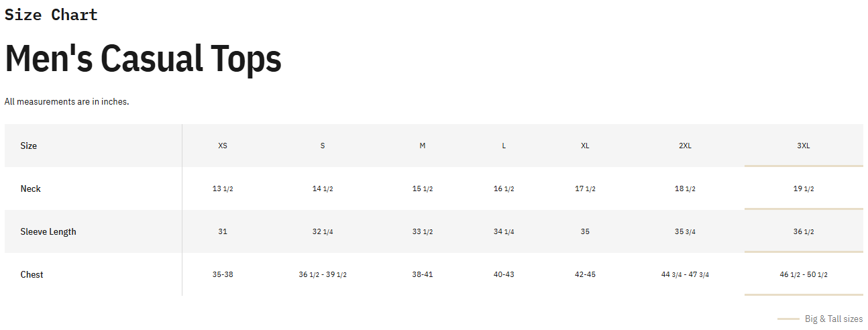Click the 3XL chest value 46 1/2 - 50 1/2
This screenshot has height=330, width=868.
click(804, 274)
